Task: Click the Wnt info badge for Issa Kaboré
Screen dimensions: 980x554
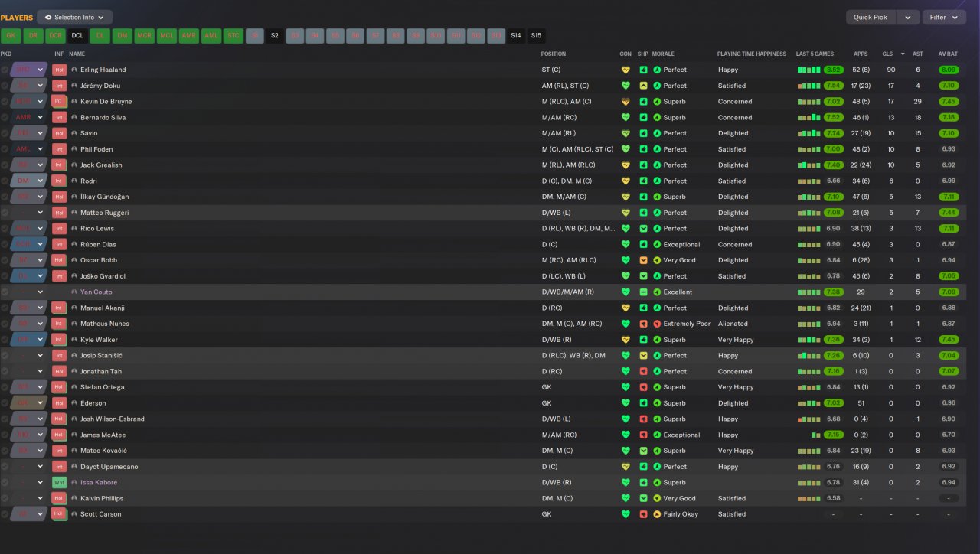Action: (x=59, y=483)
